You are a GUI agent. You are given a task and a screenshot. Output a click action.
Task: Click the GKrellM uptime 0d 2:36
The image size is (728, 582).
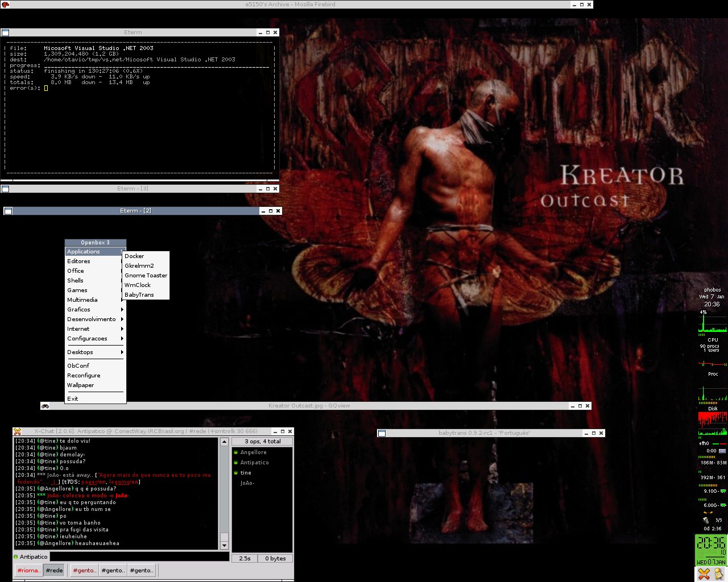coord(712,529)
